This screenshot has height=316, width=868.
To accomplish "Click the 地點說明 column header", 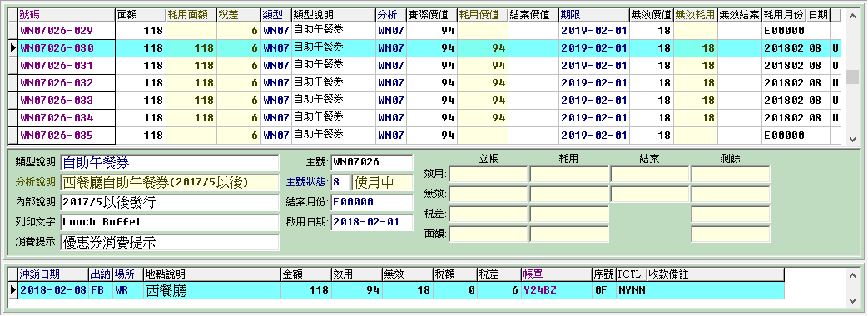I will (x=212, y=274).
